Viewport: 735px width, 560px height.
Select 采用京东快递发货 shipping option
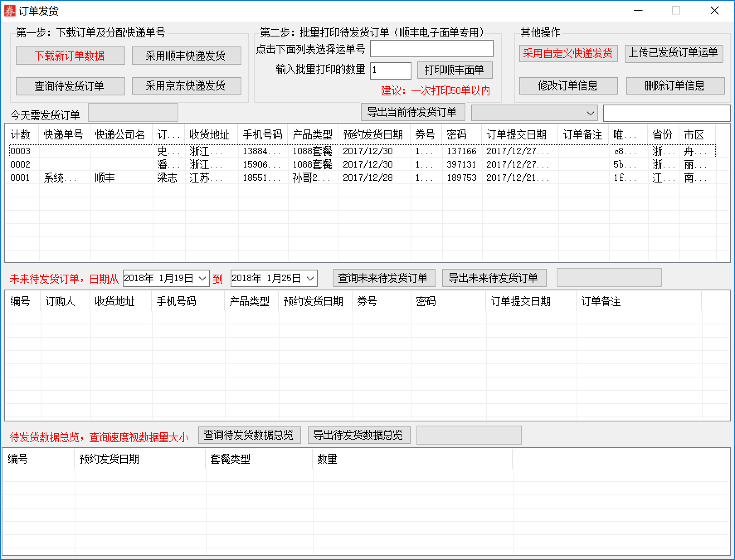pos(186,86)
